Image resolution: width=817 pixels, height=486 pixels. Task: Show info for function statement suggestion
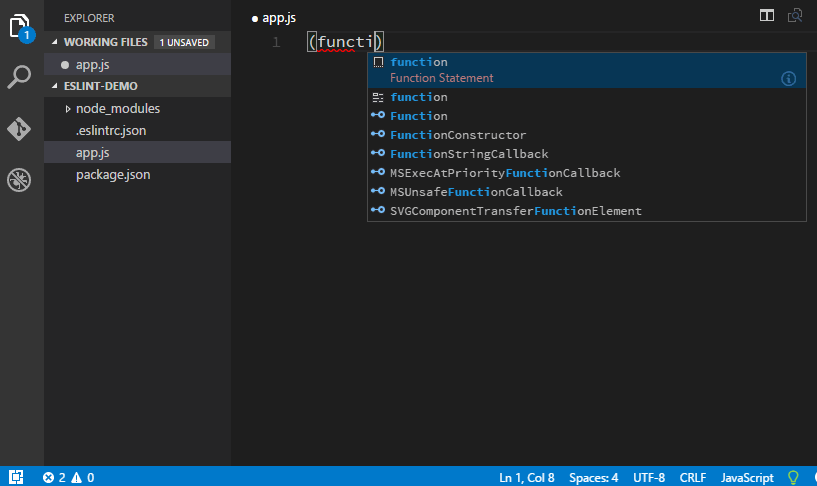coord(788,79)
